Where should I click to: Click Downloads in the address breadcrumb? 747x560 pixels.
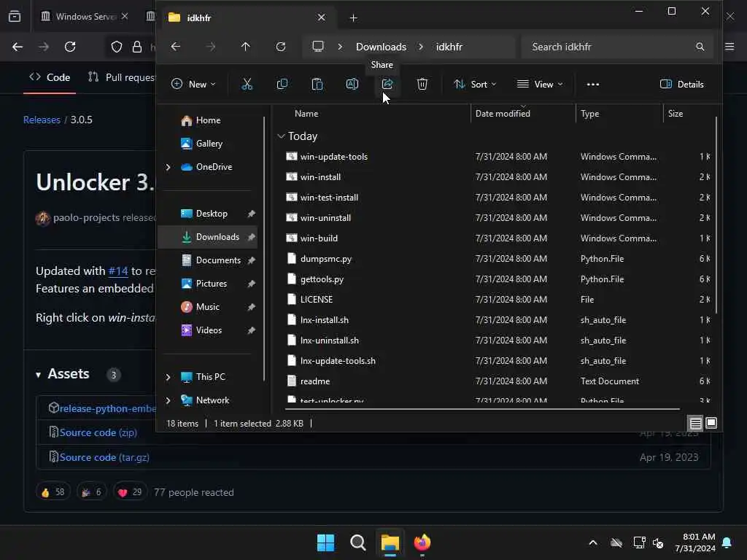381,47
